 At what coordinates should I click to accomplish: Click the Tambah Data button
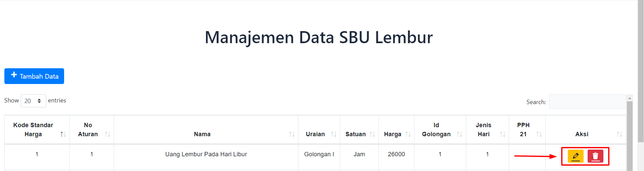pos(34,76)
